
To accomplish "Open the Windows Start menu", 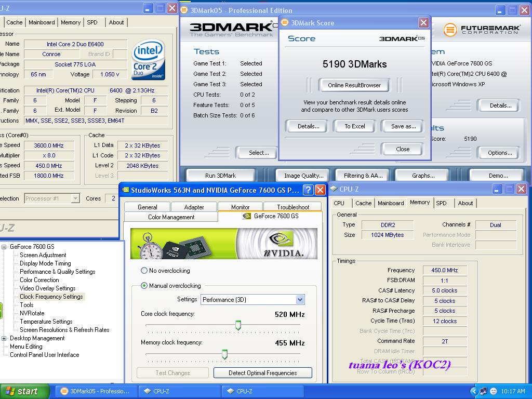I will pos(25,391).
